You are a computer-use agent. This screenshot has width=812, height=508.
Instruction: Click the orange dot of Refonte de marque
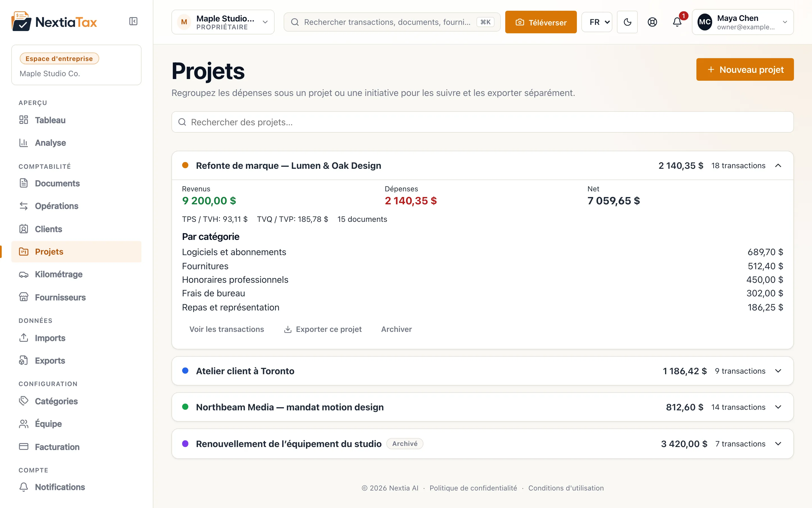(x=185, y=165)
